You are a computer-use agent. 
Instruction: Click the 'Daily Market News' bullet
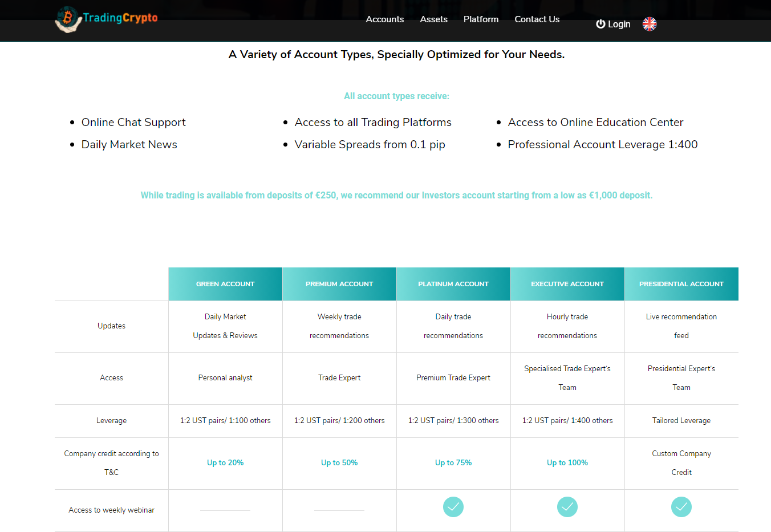point(129,144)
